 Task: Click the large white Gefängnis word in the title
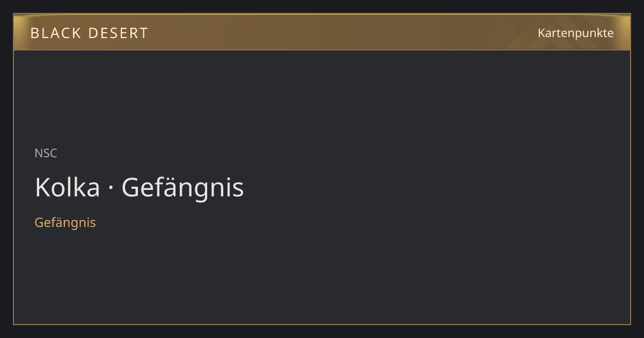point(183,188)
